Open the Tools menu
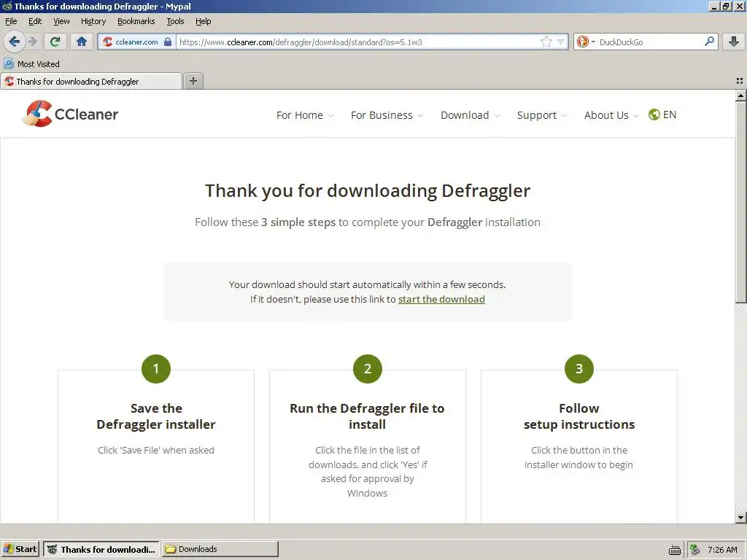747x560 pixels. point(175,21)
